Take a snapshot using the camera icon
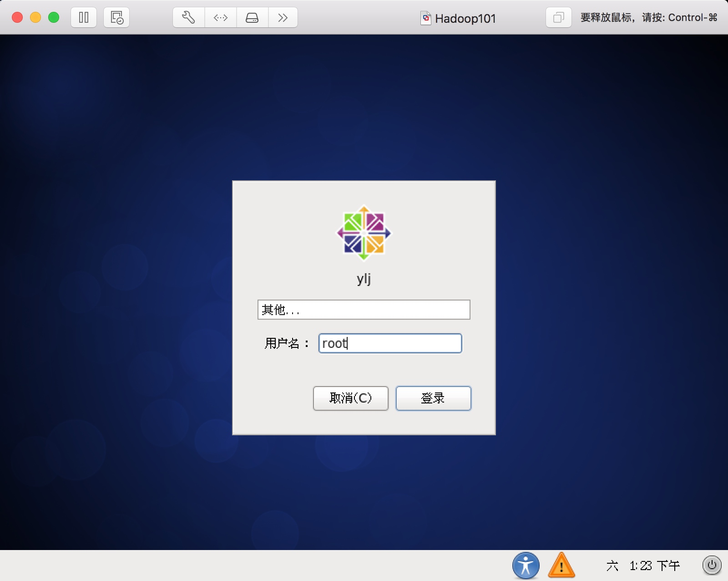The height and width of the screenshot is (581, 728). (116, 17)
